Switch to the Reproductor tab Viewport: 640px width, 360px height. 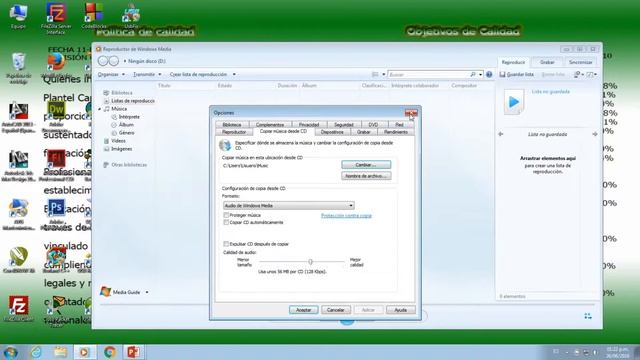[234, 132]
